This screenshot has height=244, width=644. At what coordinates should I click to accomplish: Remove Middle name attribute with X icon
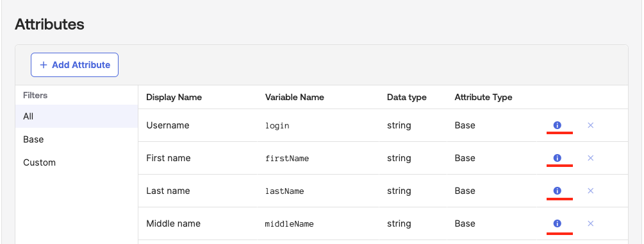[591, 223]
